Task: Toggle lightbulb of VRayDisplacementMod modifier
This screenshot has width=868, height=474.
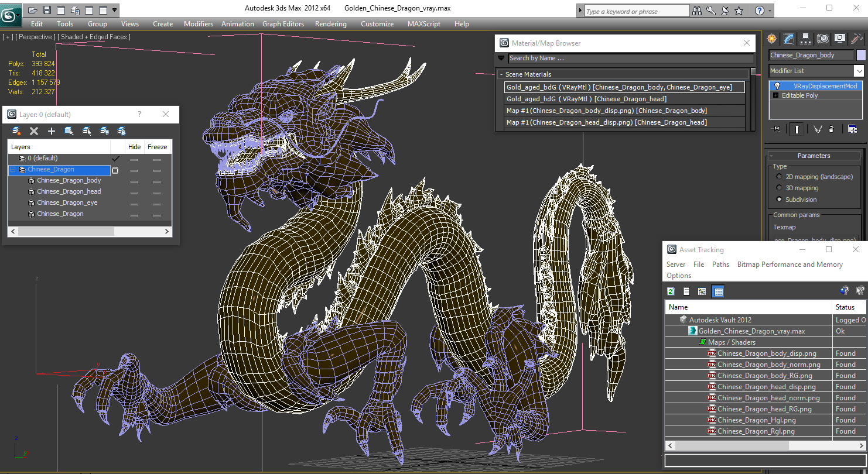Action: 777,86
